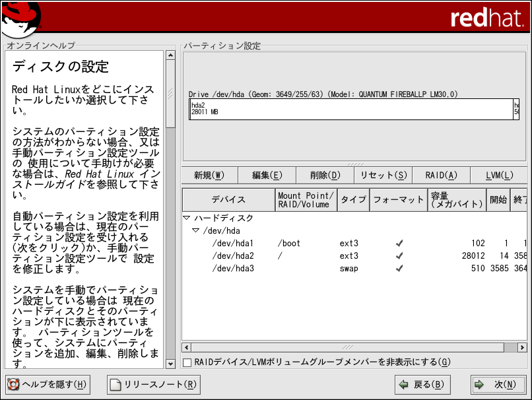Viewport: 532px width, 400px height.
Task: Collapse the ハードディスク tree node
Action: 187,218
